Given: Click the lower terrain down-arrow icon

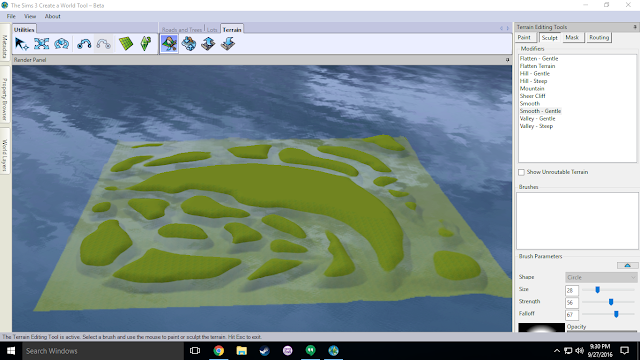Looking at the screenshot, I should [x=228, y=44].
